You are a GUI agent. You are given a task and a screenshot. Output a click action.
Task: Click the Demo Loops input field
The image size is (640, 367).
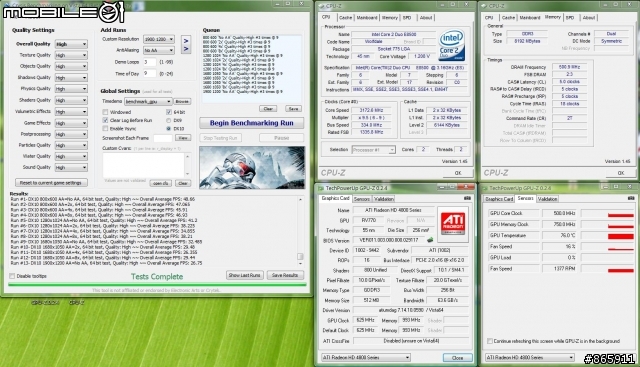tap(149, 62)
